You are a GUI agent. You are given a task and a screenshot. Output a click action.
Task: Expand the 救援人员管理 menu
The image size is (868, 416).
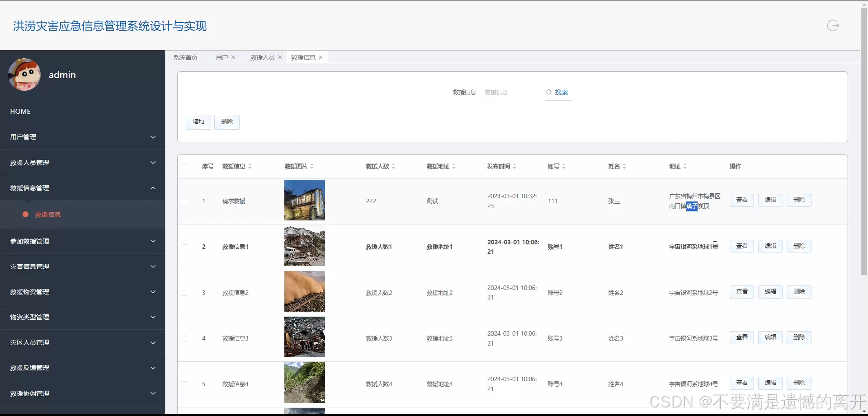pyautogui.click(x=82, y=163)
